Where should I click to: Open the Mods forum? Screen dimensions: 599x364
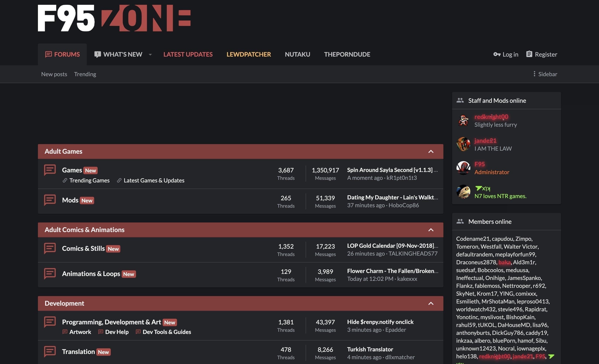coord(70,200)
